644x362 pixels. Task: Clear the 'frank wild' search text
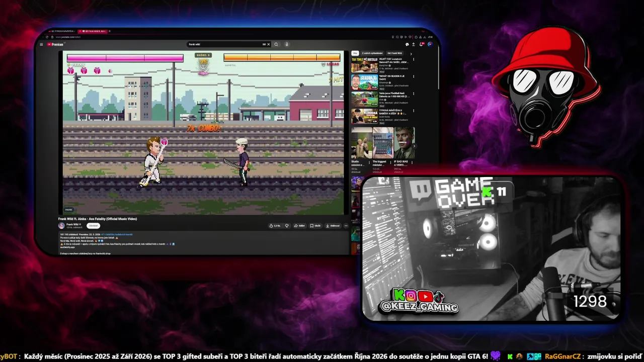[268, 44]
